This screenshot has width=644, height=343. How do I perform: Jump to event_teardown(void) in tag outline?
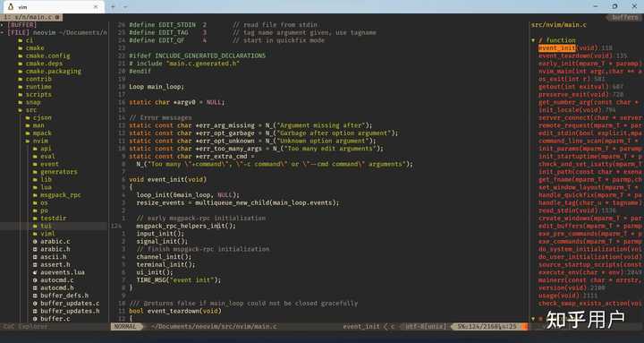click(577, 56)
